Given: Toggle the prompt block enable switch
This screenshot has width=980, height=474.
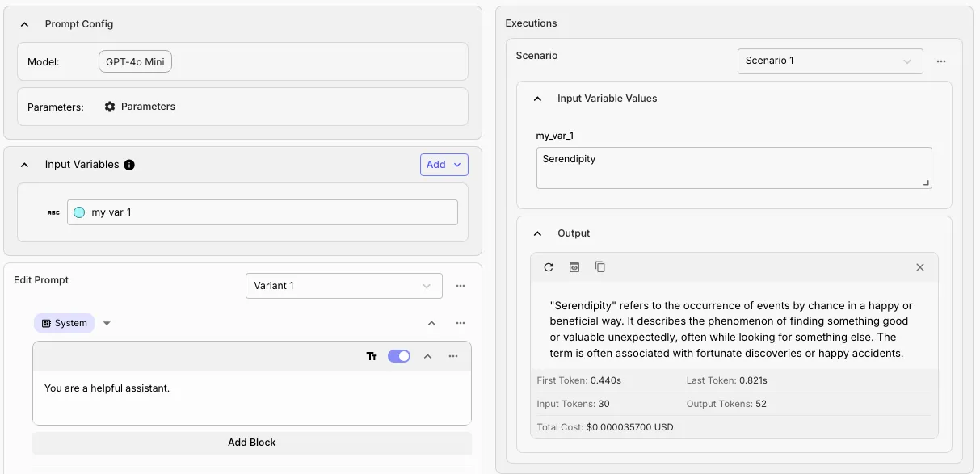Looking at the screenshot, I should pos(399,356).
